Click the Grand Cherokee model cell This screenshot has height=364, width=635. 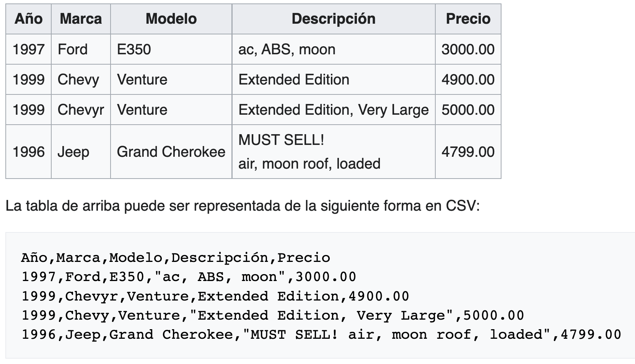[x=171, y=152]
